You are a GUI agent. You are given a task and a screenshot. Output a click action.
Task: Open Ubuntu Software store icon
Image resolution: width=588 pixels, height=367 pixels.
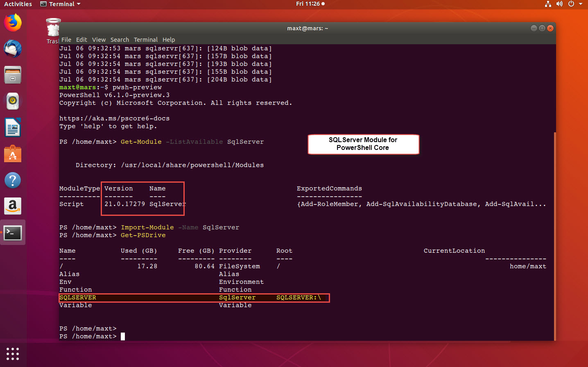(x=13, y=154)
